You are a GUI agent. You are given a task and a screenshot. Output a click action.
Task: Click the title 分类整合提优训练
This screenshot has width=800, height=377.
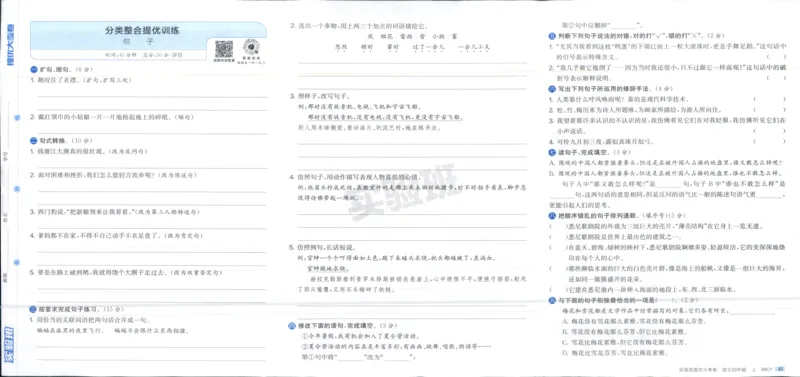coord(142,31)
